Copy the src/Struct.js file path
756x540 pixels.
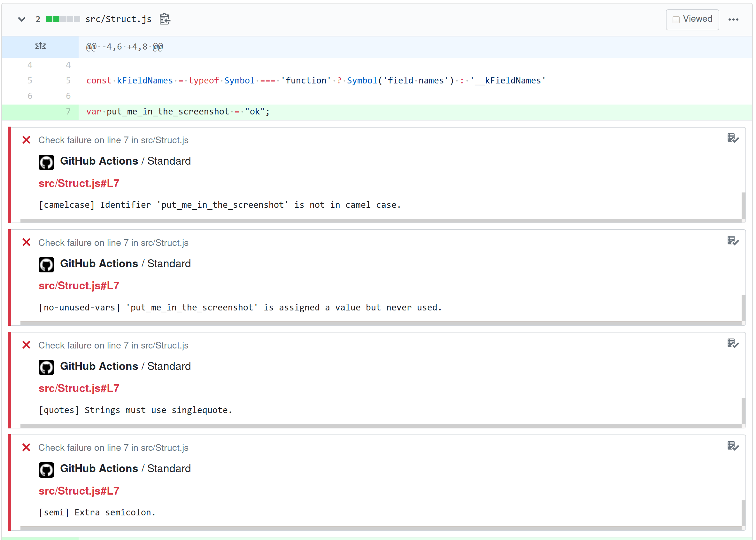tap(165, 19)
